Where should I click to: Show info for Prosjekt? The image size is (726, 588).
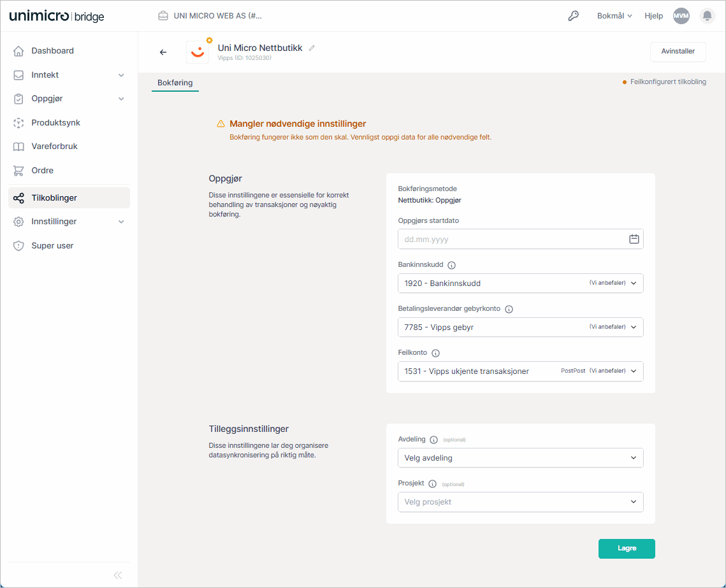pos(432,484)
